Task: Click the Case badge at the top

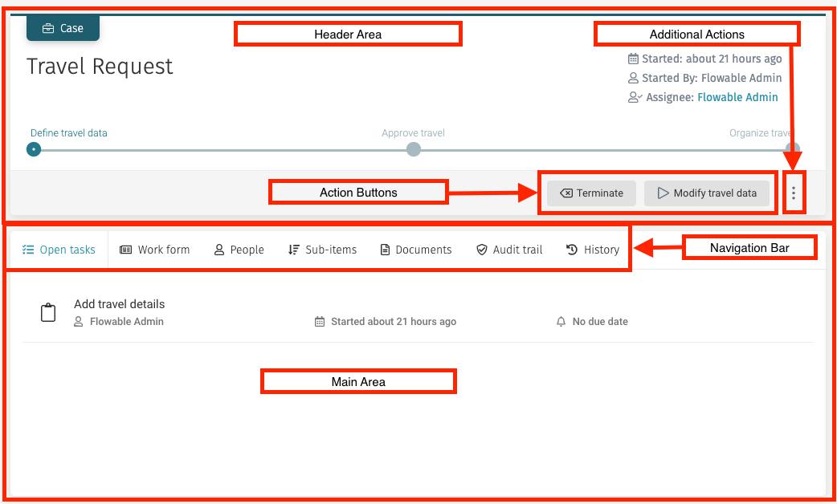Action: pyautogui.click(x=63, y=27)
